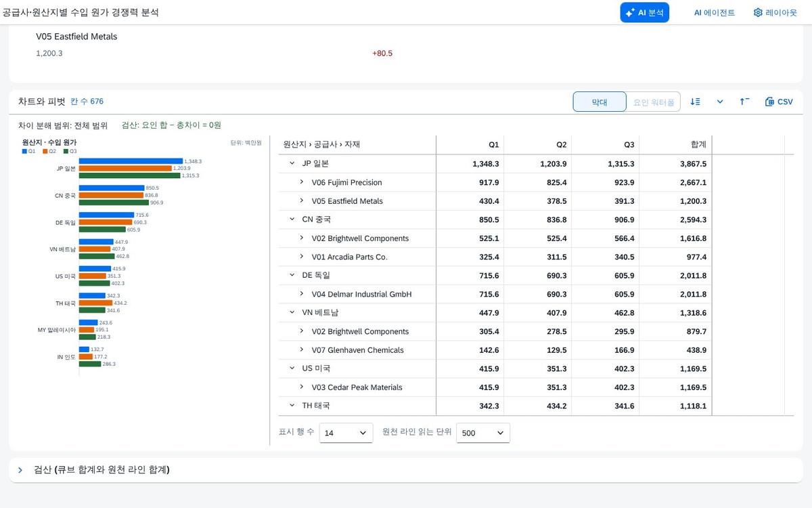This screenshot has height=508, width=812.
Task: Click the AI 분석 sparkle button
Action: [x=644, y=12]
